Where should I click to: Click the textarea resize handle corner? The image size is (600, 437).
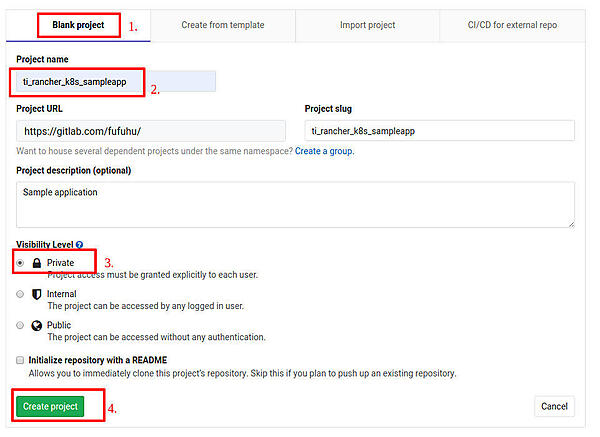[x=571, y=224]
